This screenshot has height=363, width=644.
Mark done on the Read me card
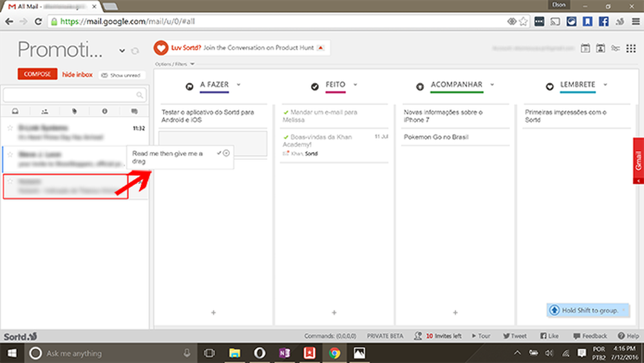click(219, 153)
